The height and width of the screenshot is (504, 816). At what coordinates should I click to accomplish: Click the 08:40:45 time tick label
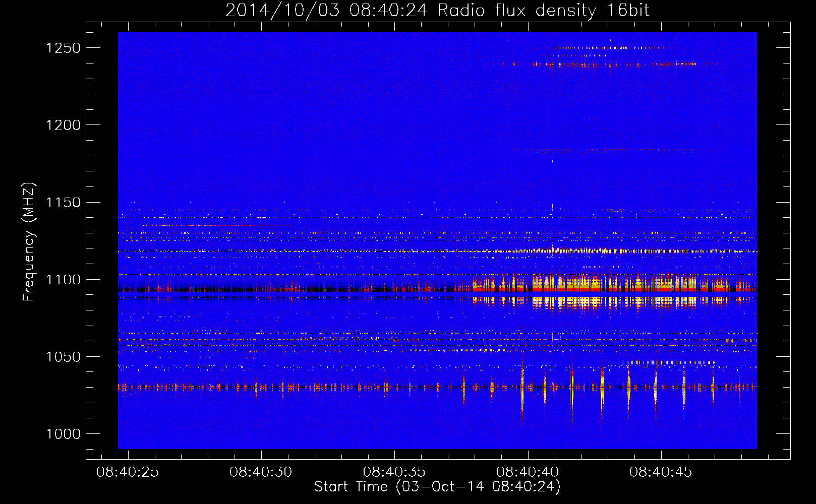(x=661, y=472)
